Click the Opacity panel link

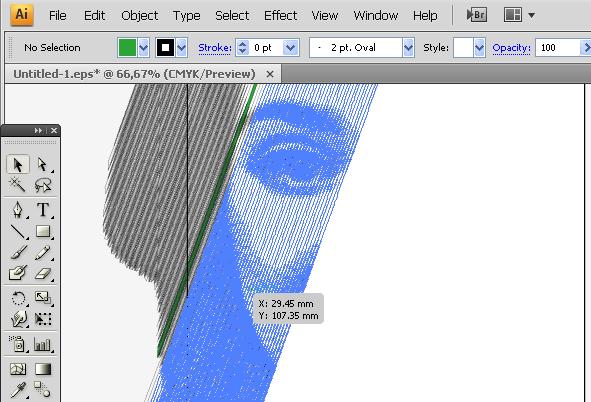coord(511,48)
